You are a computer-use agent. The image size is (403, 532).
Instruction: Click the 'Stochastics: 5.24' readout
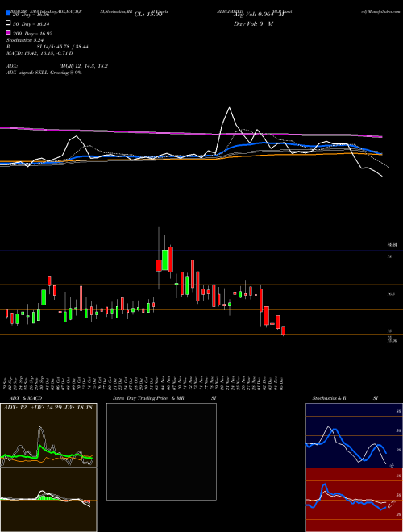pos(24,40)
